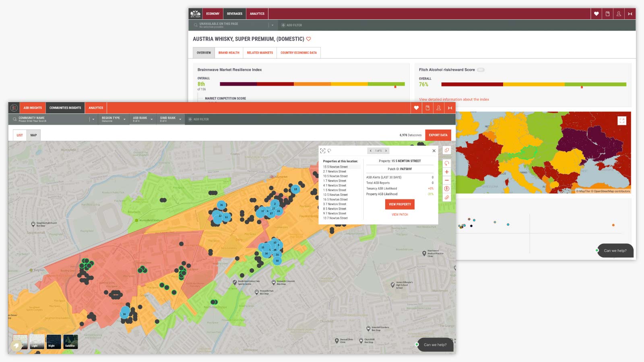The image size is (644, 362).
Task: Select the Related Markets tab
Action: coord(260,53)
